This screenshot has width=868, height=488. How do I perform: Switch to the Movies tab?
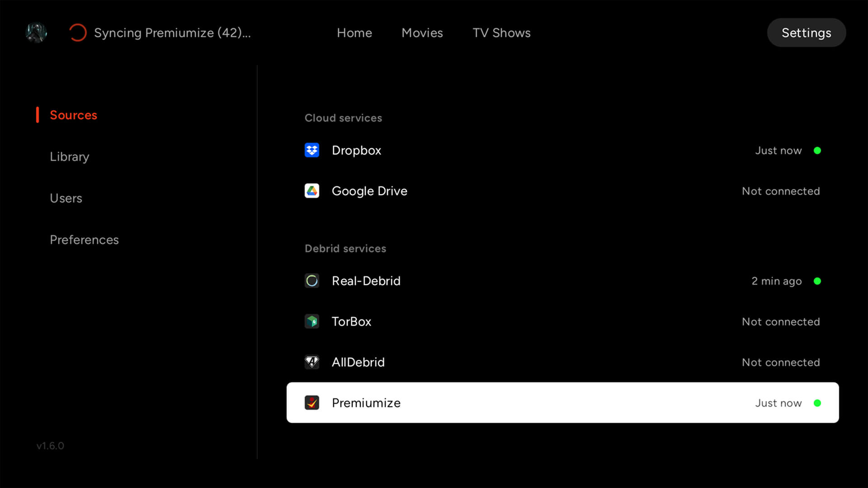pyautogui.click(x=422, y=33)
